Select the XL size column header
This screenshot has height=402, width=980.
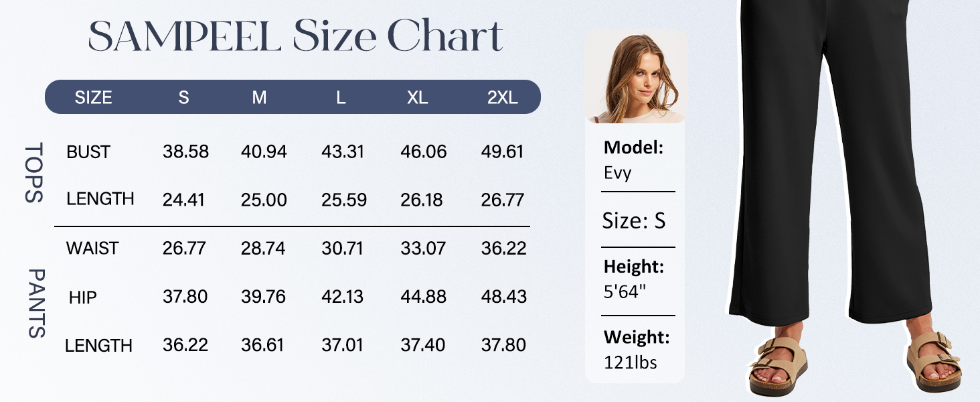pyautogui.click(x=417, y=98)
